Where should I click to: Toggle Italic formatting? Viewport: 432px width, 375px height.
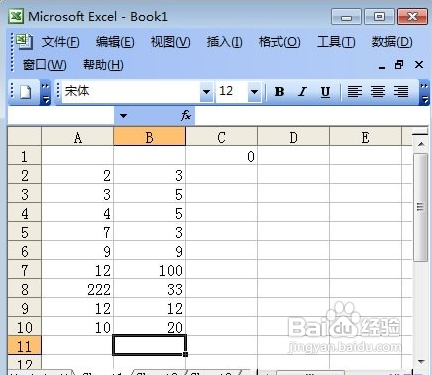tap(302, 91)
